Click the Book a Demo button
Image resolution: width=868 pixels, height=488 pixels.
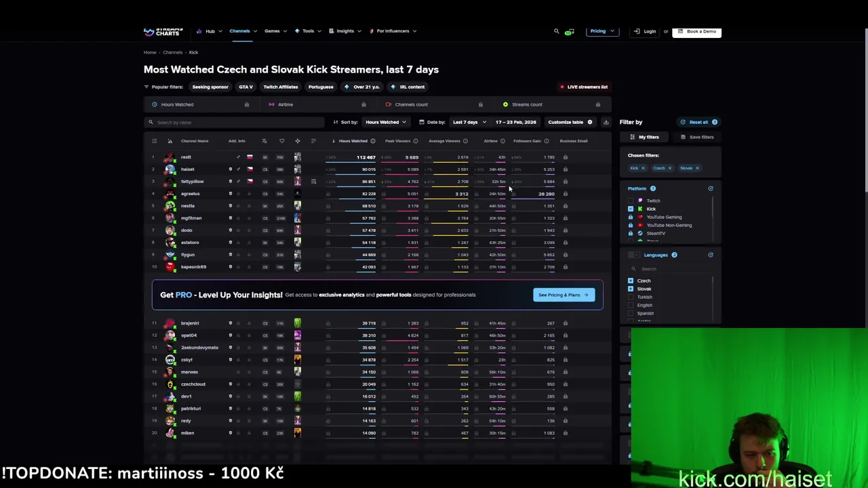[x=696, y=31]
